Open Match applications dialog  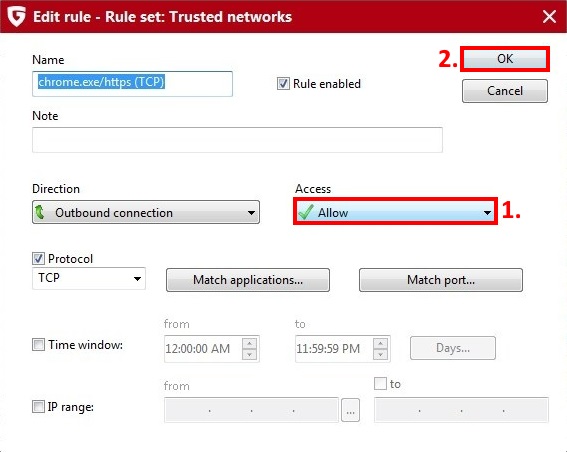pos(248,280)
